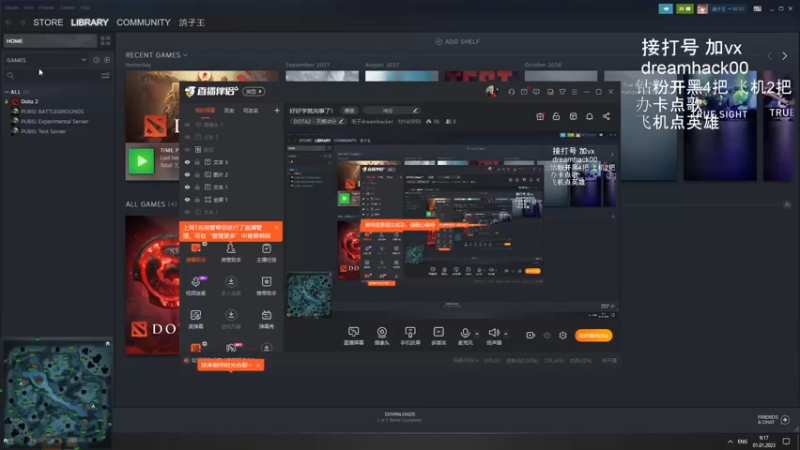Toggle visibility of 全屏 1 layer
Screen dimensions: 800x450
(187, 199)
